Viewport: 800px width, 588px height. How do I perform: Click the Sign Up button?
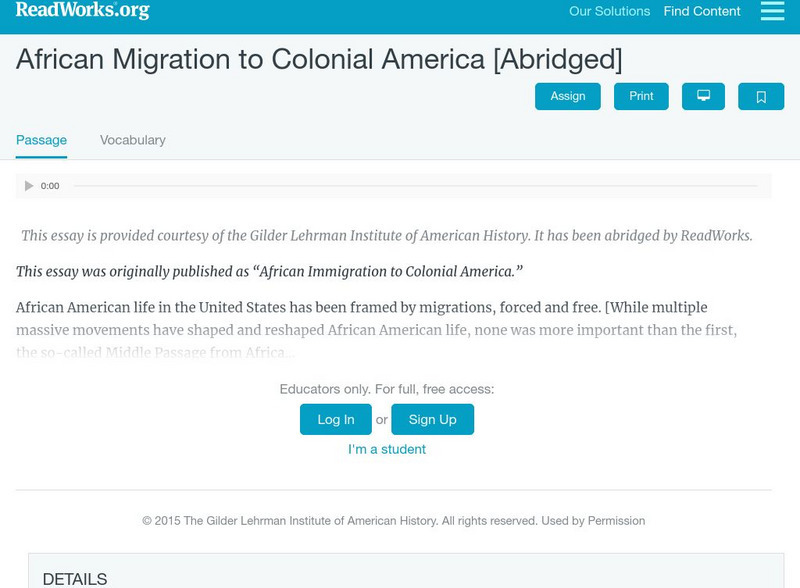(432, 419)
